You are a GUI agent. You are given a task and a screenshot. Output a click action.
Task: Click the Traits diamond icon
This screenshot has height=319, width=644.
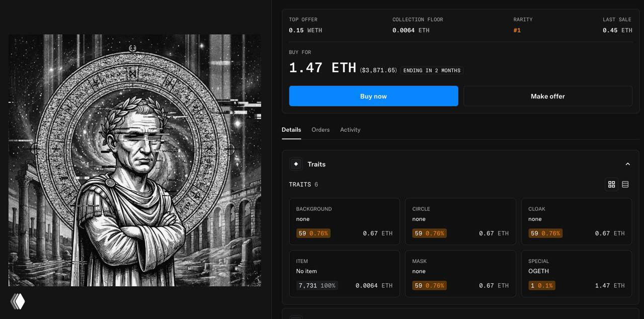(x=296, y=164)
